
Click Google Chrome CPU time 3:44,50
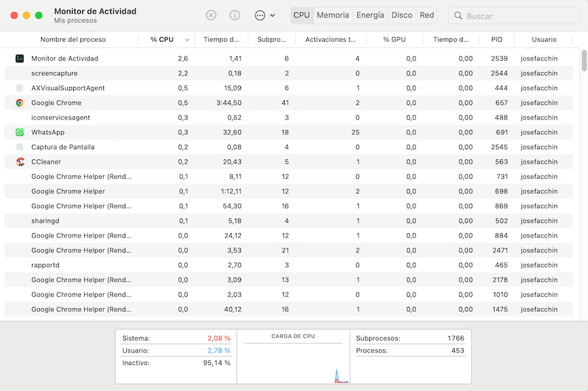[x=229, y=102]
